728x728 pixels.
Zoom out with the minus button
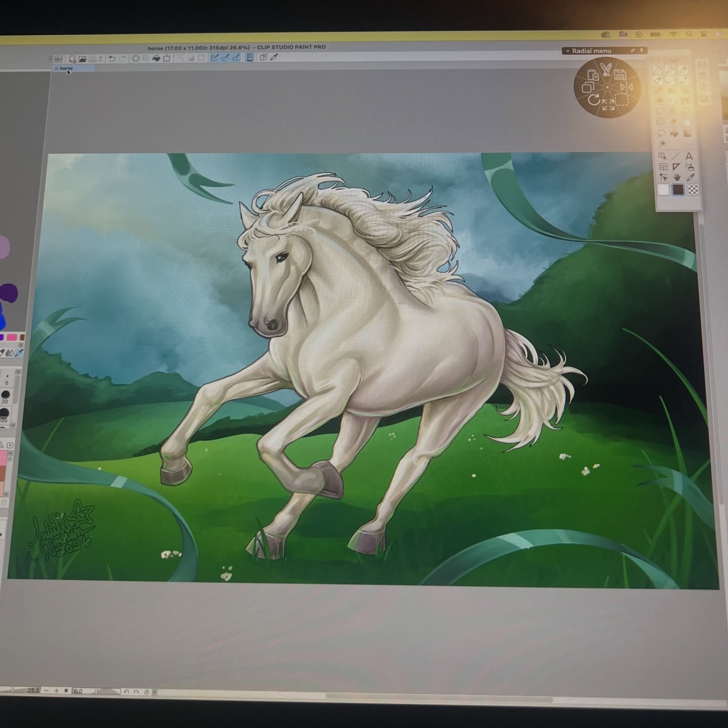[x=47, y=691]
